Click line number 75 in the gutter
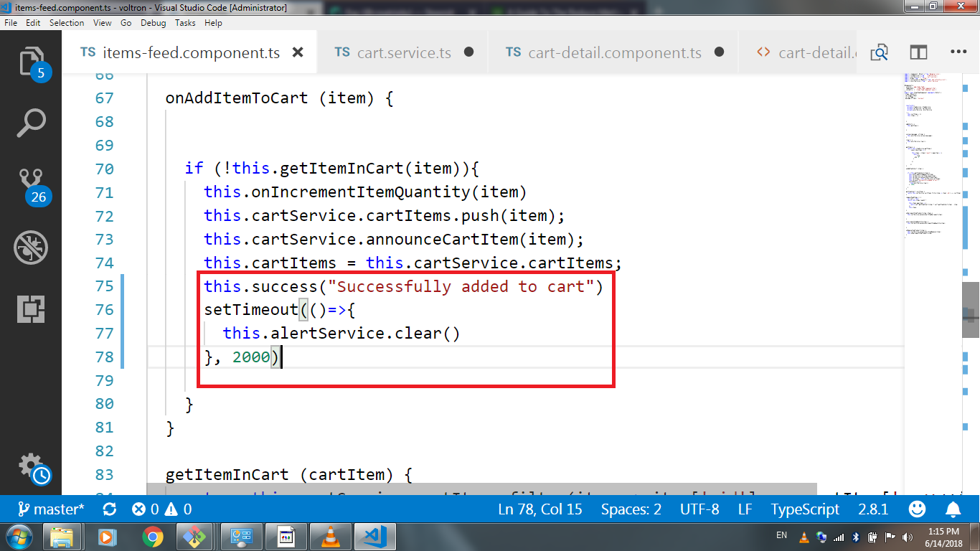The image size is (980, 551). click(x=104, y=286)
